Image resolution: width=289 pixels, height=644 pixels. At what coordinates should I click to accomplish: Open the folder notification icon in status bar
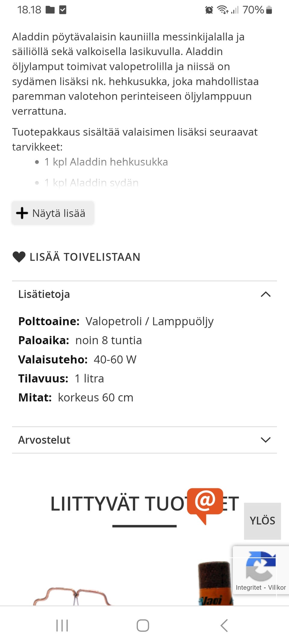pyautogui.click(x=50, y=9)
